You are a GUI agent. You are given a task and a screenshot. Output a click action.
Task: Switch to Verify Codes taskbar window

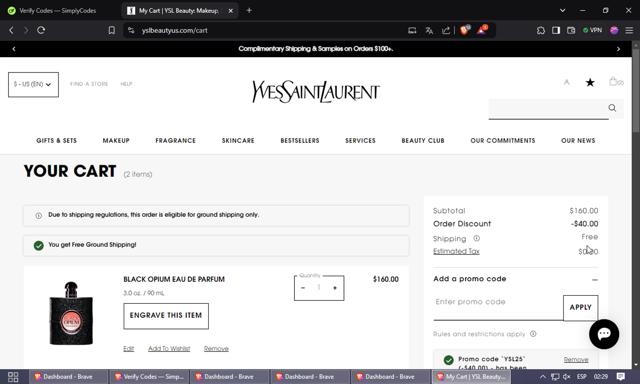(149, 377)
